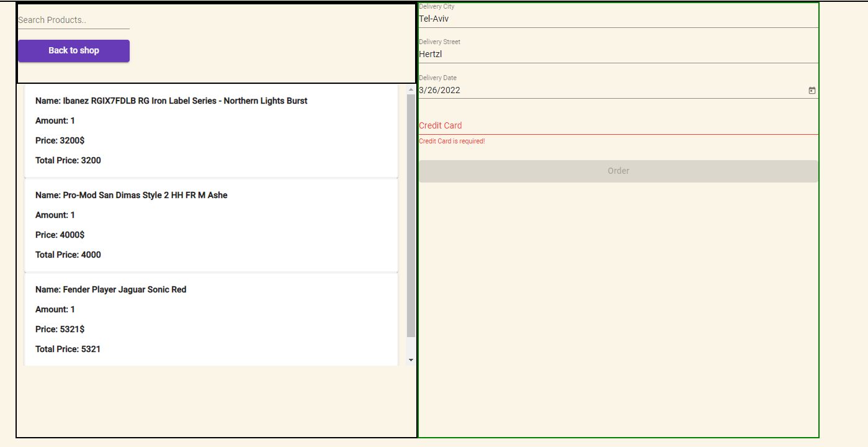
Task: Click the Delivery City label text
Action: point(436,6)
